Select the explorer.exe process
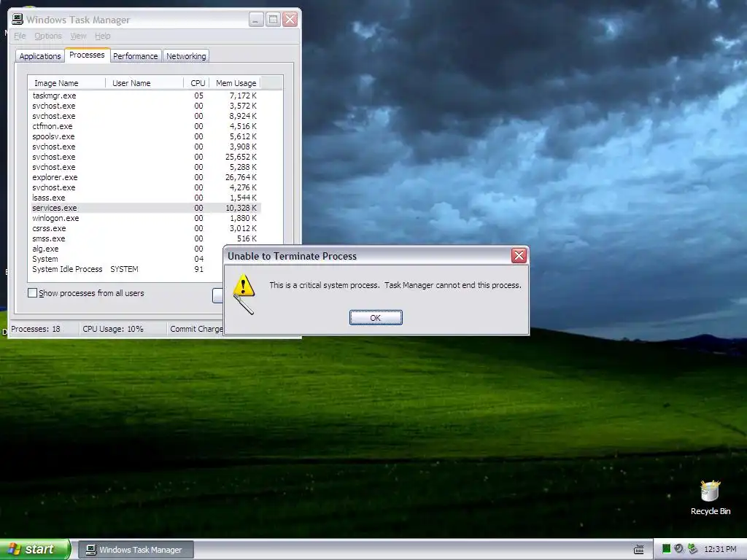The height and width of the screenshot is (560, 747). (x=145, y=177)
